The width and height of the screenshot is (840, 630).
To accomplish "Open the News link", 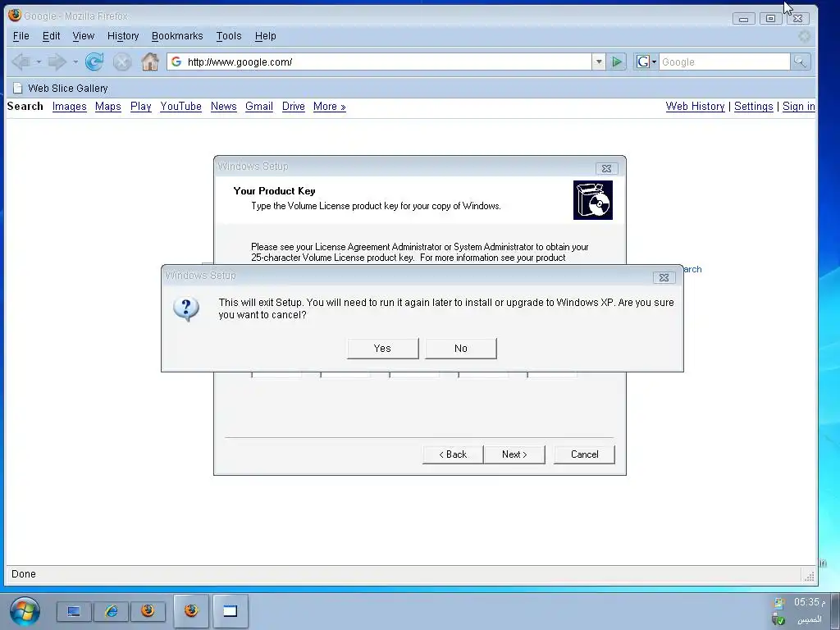I will point(223,107).
